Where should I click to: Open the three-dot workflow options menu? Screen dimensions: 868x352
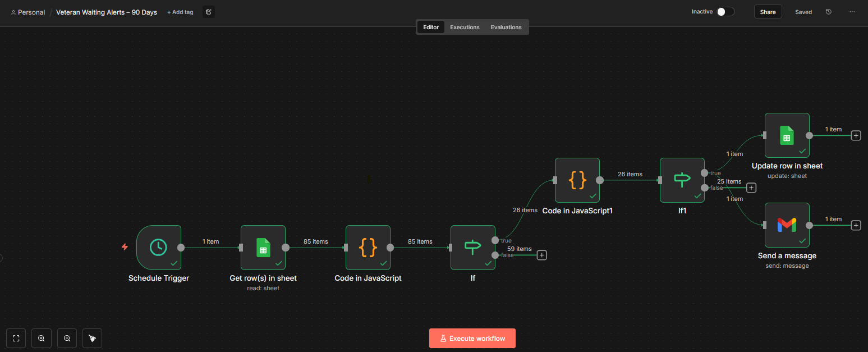point(852,12)
